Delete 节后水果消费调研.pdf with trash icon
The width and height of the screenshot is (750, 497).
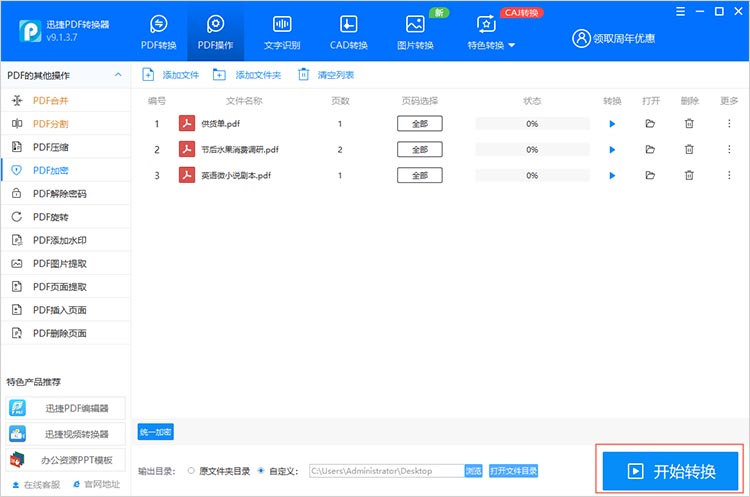click(689, 149)
